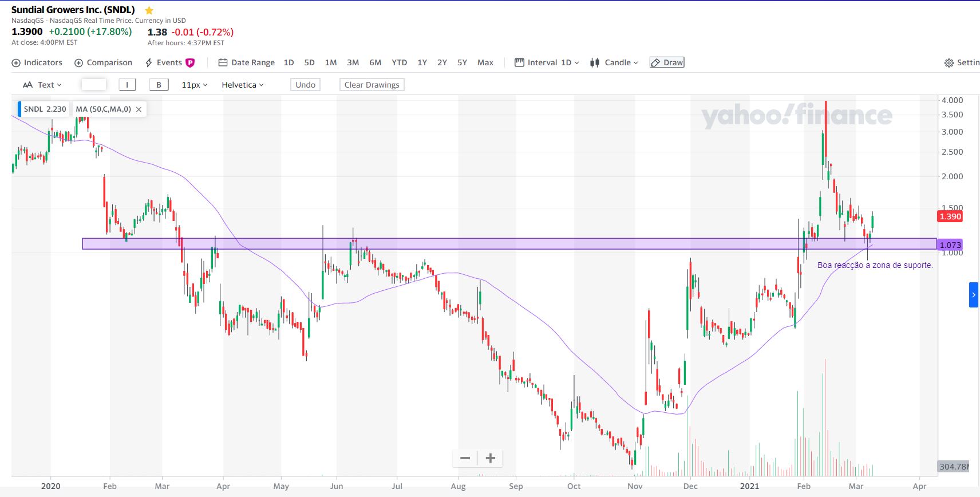This screenshot has width=980, height=497.
Task: Toggle italic text formatting
Action: [127, 85]
